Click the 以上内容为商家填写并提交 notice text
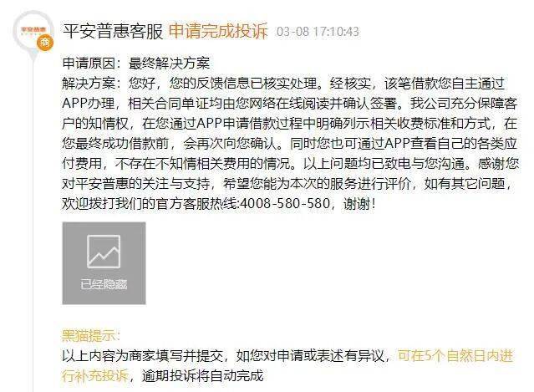Screen dimensions: 534x392 [142, 356]
